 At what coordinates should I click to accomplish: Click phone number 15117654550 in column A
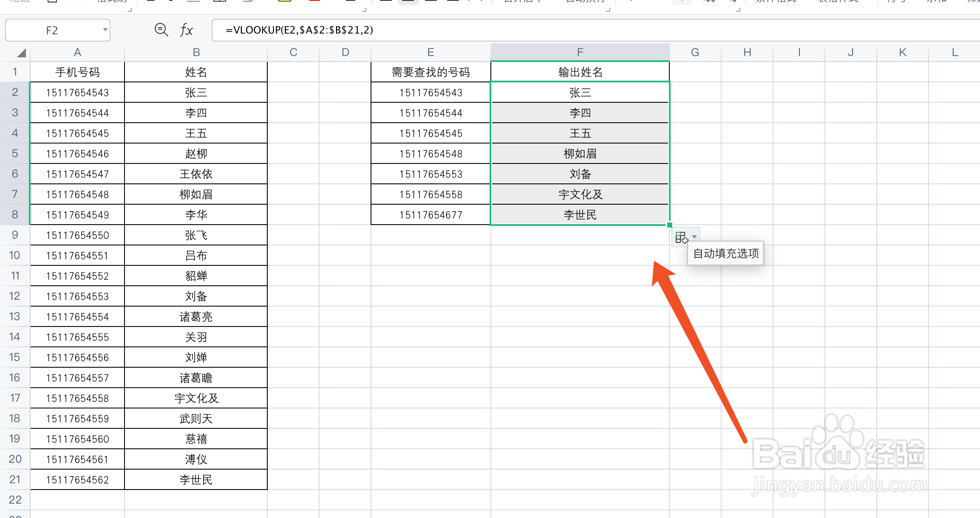pos(77,235)
